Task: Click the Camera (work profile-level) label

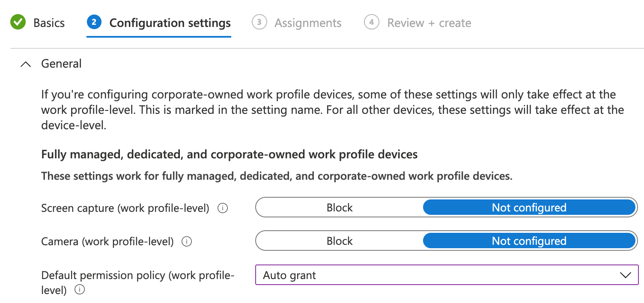Action: pyautogui.click(x=107, y=241)
